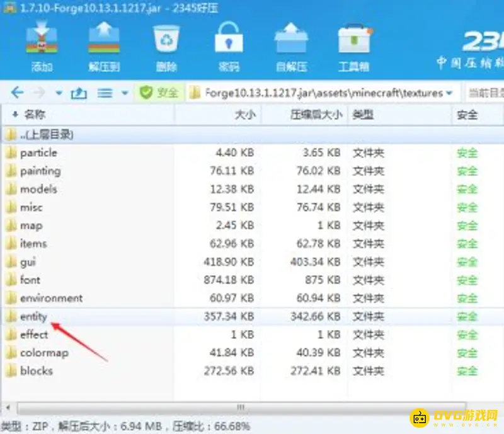504x434 pixels.
Task: Select the entity folder
Action: click(33, 317)
